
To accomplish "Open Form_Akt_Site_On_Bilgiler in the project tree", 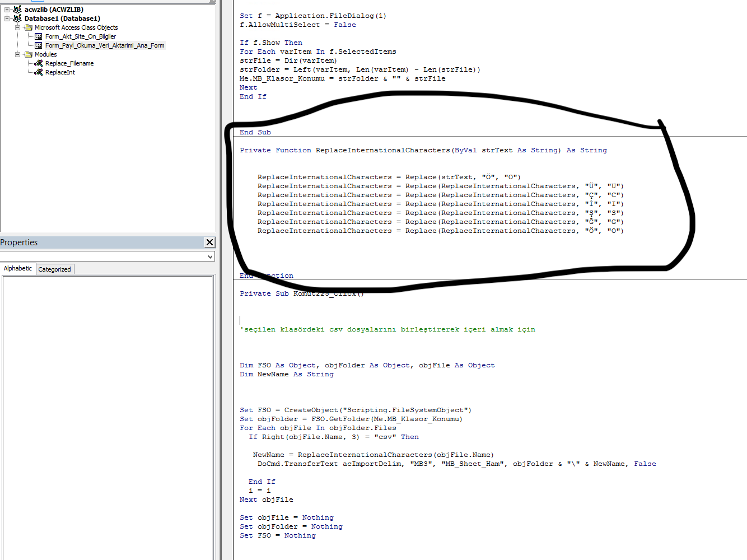I will (81, 36).
